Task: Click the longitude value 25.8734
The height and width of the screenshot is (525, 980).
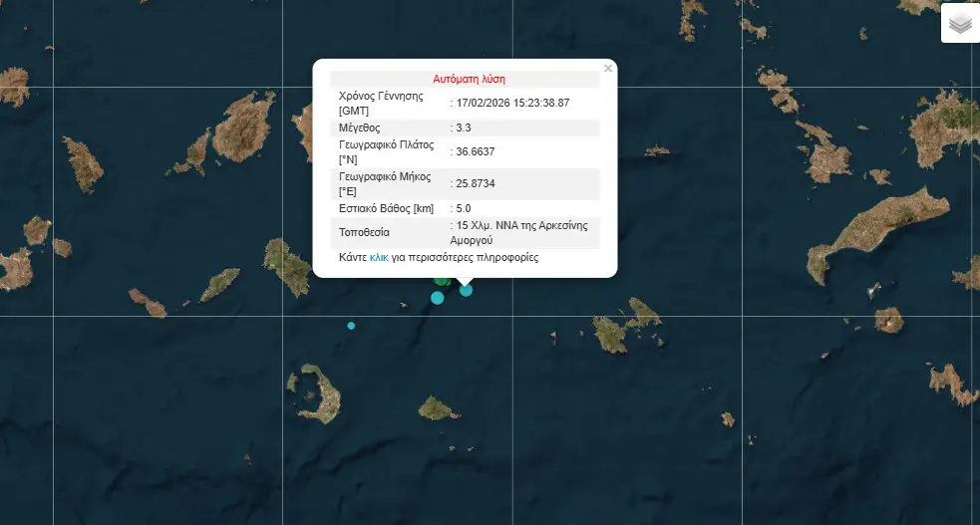Action: tap(476, 183)
